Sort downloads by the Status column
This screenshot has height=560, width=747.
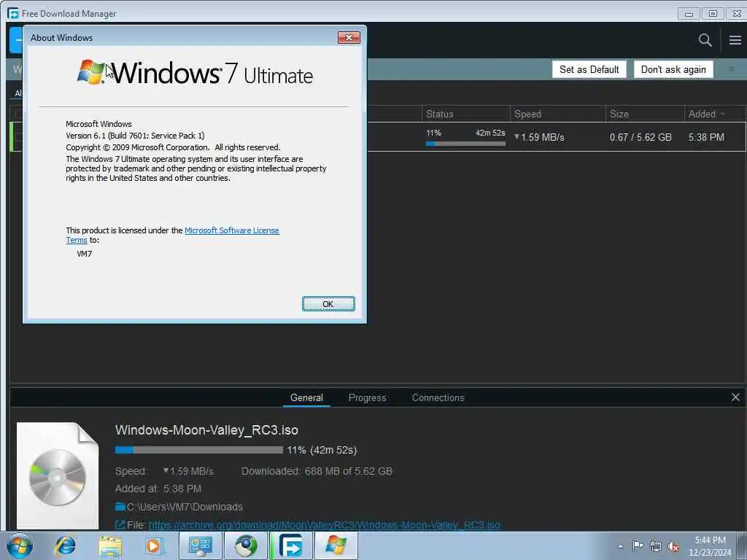pos(466,114)
